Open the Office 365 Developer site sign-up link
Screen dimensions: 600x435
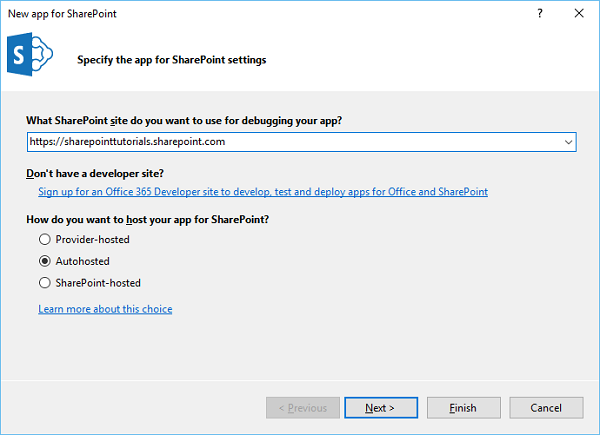pos(263,191)
